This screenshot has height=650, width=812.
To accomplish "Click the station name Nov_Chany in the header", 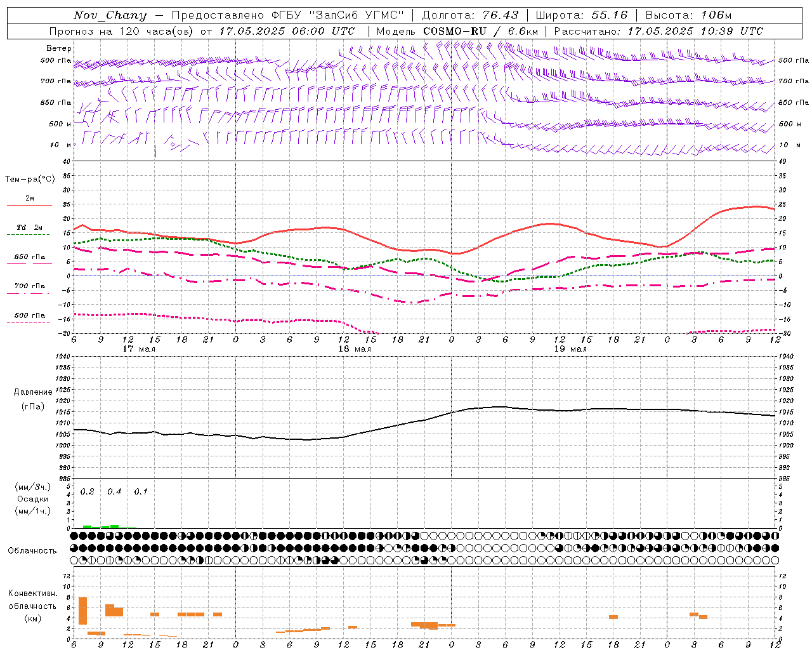I will [x=110, y=15].
